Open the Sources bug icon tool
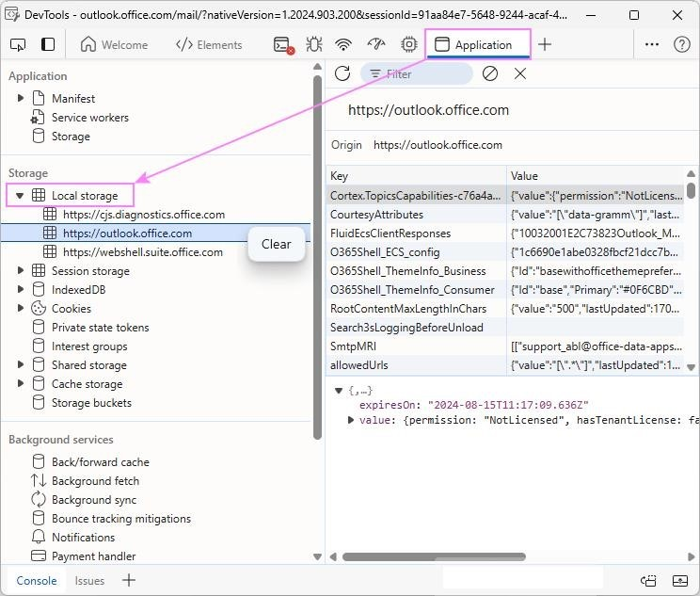 point(314,44)
